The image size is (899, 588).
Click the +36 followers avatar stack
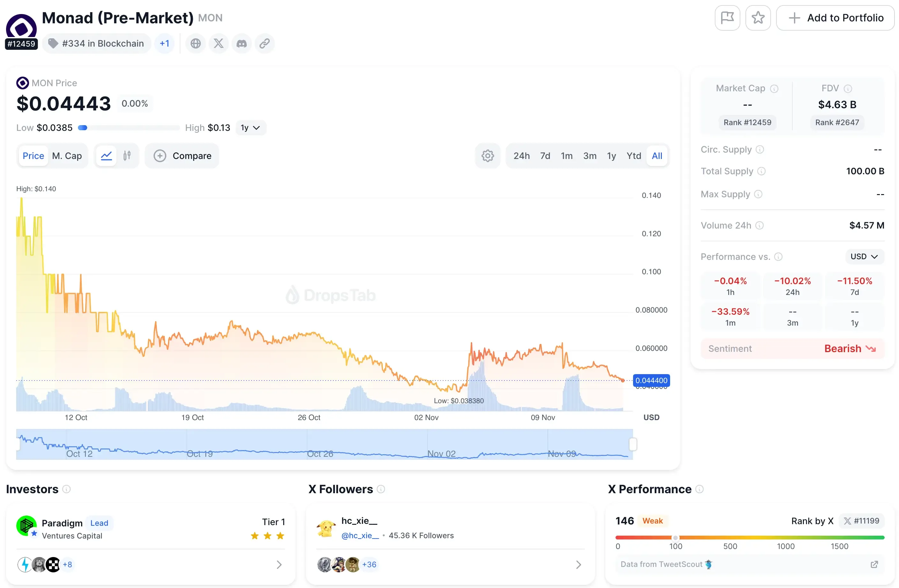coord(369,564)
